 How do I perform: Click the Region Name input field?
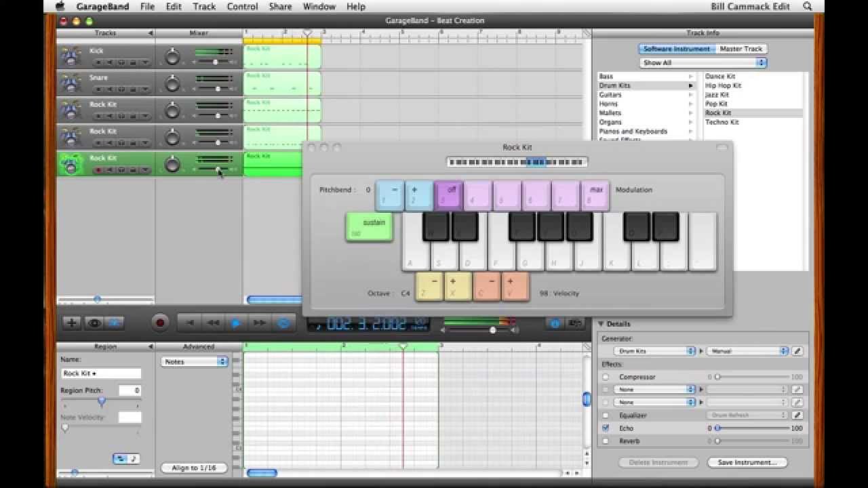(101, 373)
